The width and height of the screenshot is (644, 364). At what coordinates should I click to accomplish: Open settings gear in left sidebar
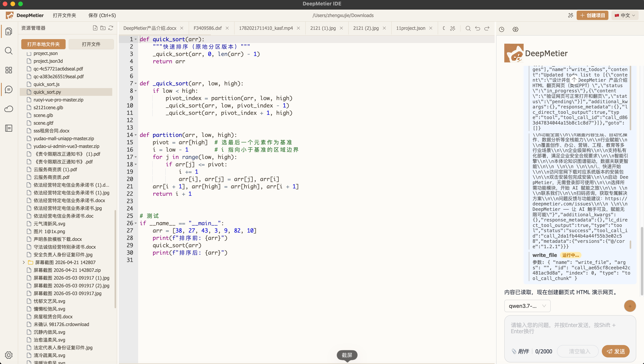point(9,355)
